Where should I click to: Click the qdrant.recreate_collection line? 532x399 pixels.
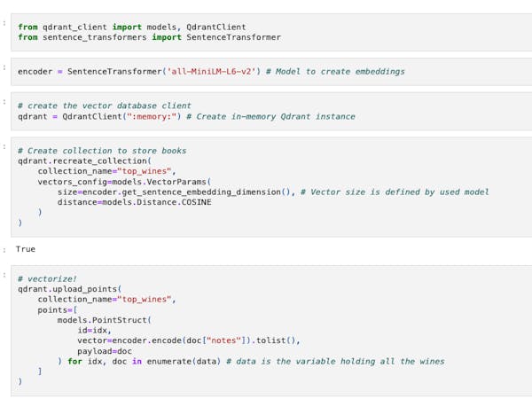[83, 161]
